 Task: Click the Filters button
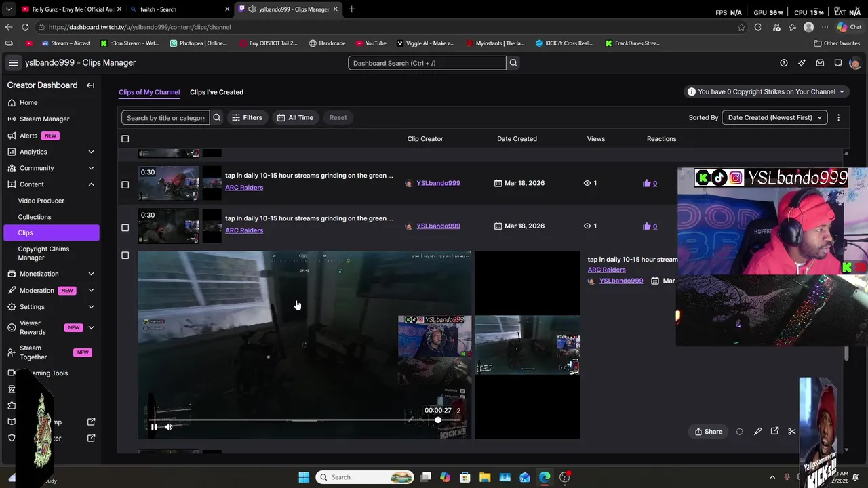(247, 118)
